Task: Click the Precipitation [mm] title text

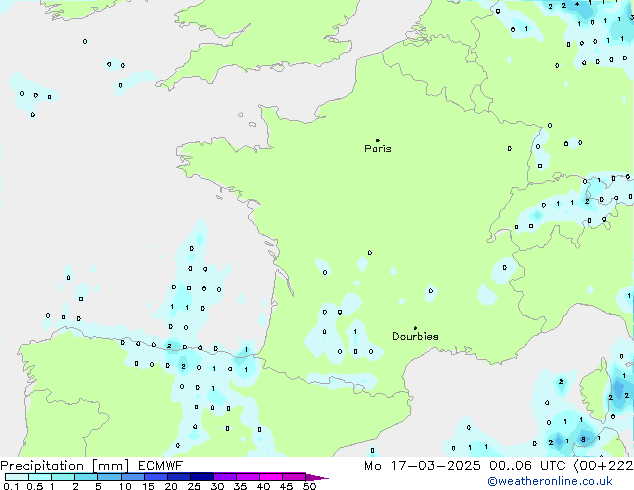Action: pyautogui.click(x=64, y=466)
